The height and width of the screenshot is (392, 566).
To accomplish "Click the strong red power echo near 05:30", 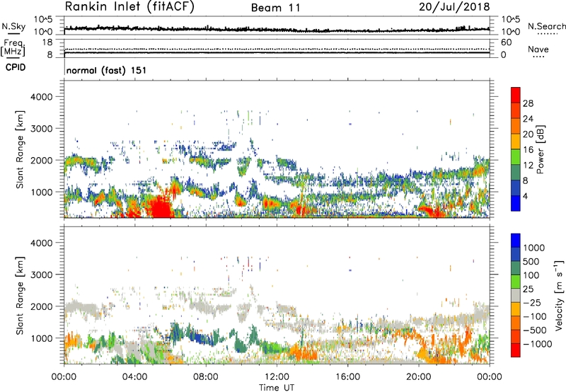I will click(161, 207).
